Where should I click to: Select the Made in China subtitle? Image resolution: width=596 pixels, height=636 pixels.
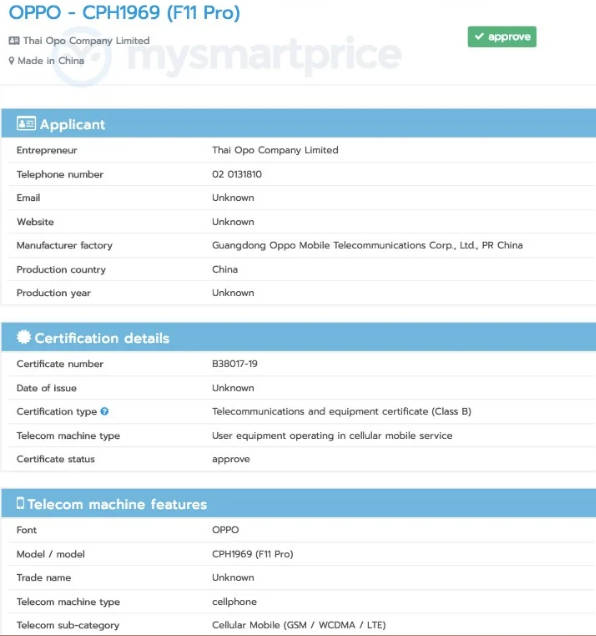tap(51, 61)
